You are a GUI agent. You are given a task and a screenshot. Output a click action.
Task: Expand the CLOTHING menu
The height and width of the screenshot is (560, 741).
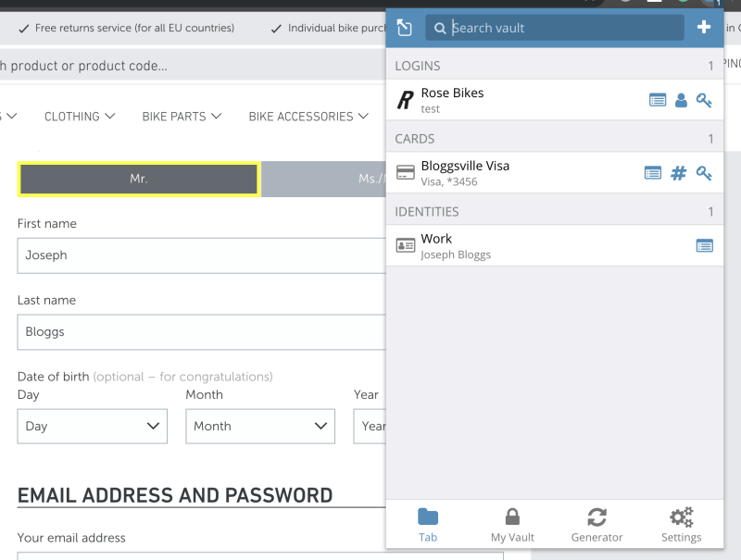click(x=80, y=116)
